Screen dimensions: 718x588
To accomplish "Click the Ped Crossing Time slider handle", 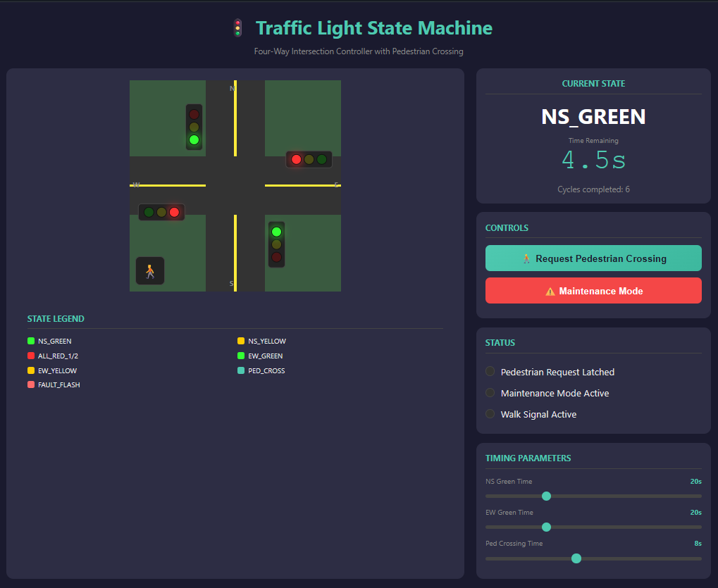I will (x=576, y=558).
